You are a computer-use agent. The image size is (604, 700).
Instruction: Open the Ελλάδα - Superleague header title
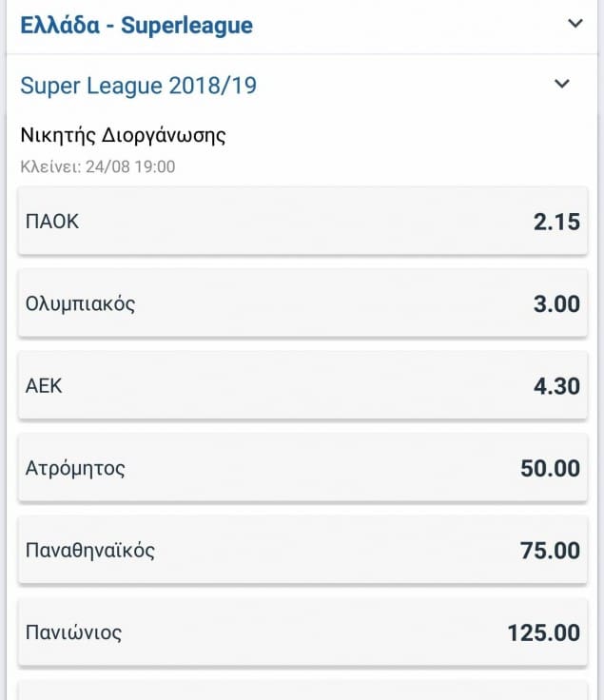[136, 25]
